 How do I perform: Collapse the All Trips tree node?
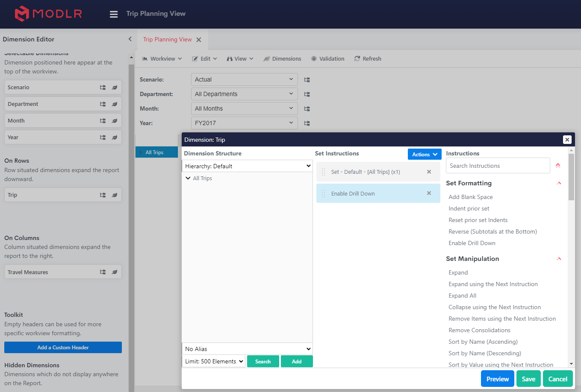pyautogui.click(x=188, y=178)
